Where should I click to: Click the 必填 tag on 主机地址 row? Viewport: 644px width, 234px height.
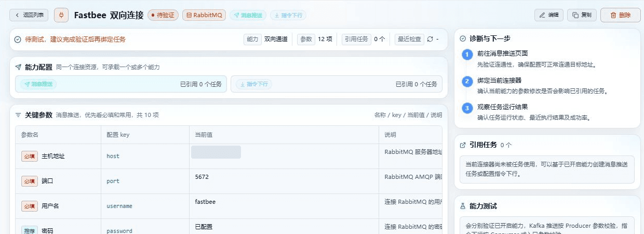(30, 156)
